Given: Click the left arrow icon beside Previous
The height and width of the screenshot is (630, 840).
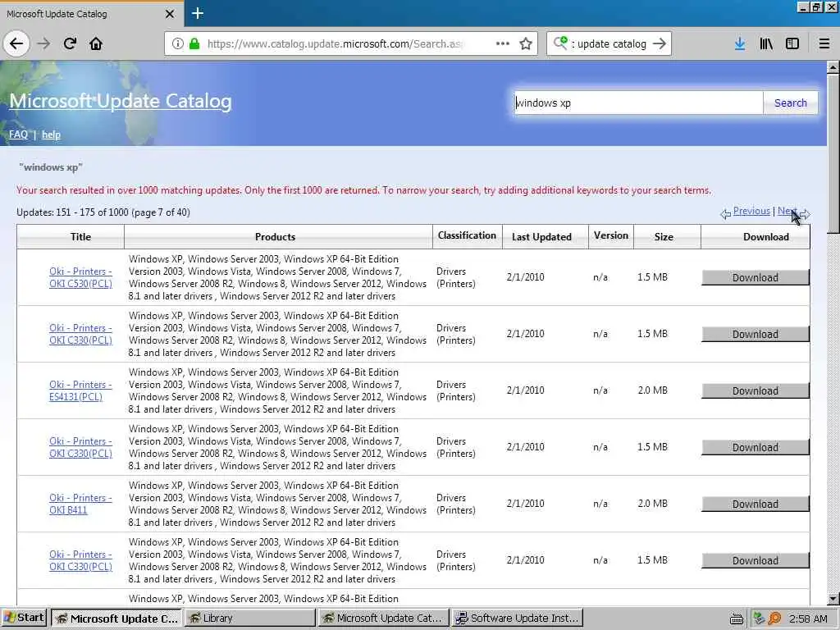Looking at the screenshot, I should click(x=725, y=214).
